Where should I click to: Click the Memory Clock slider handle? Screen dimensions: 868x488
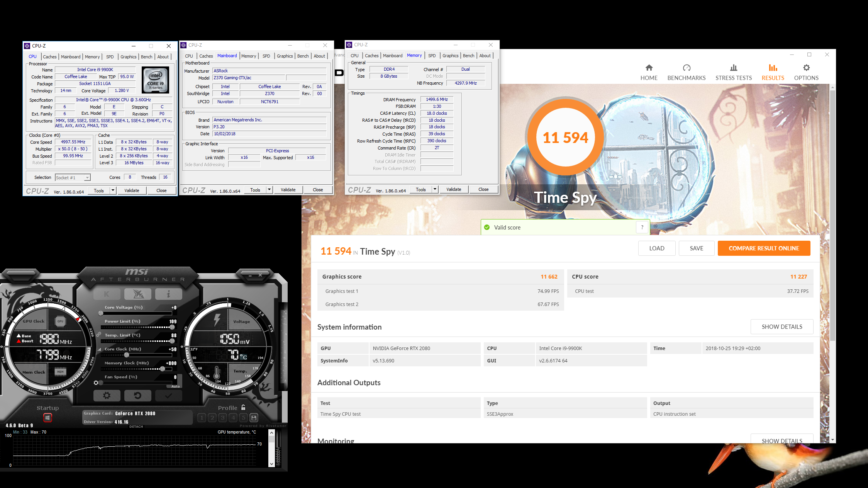point(163,369)
